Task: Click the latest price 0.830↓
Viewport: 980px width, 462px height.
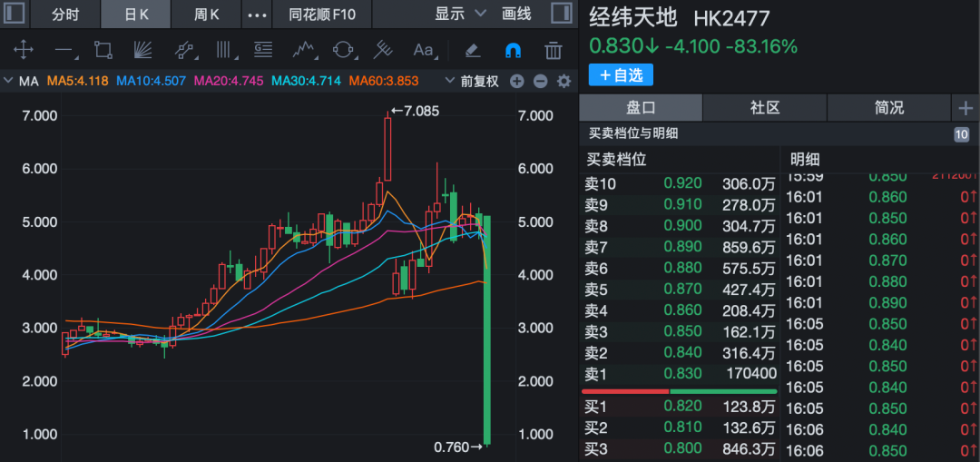Action: (x=623, y=46)
